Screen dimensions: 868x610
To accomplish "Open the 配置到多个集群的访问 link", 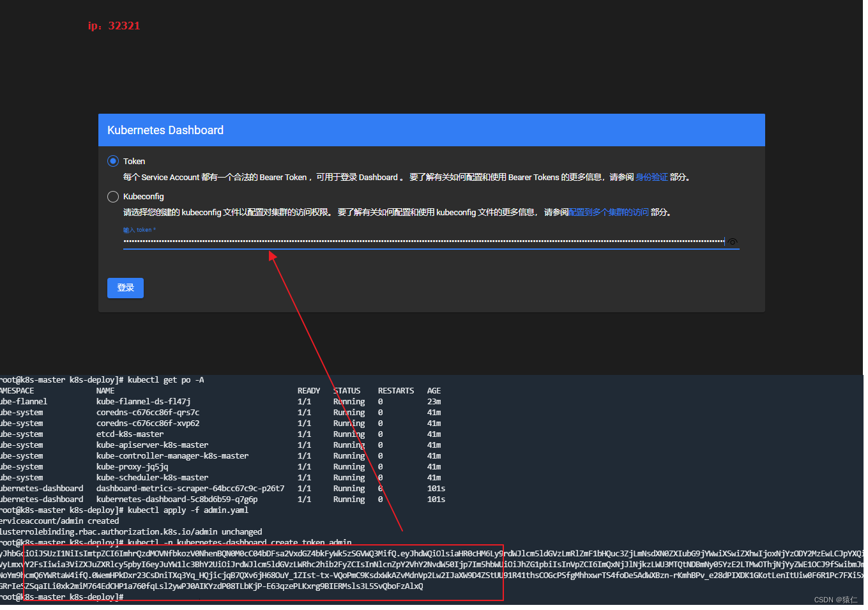I will [608, 212].
